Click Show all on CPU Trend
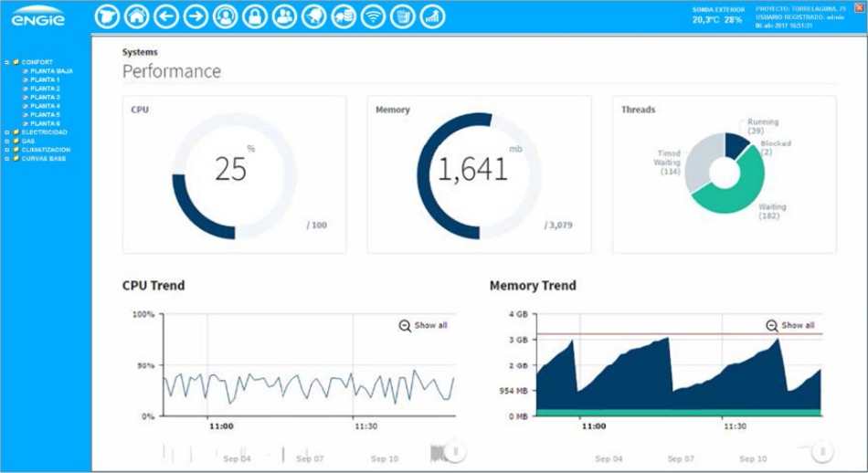 [x=423, y=325]
